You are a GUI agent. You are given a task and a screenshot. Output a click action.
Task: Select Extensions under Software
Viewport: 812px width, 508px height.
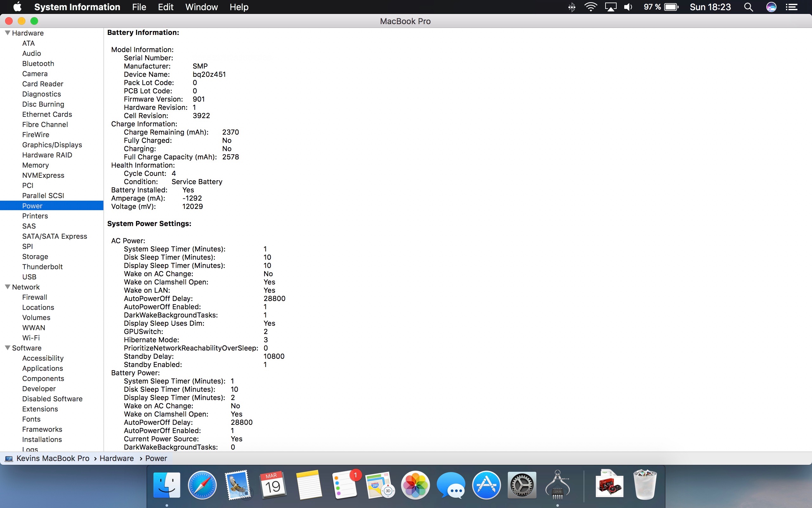(40, 409)
